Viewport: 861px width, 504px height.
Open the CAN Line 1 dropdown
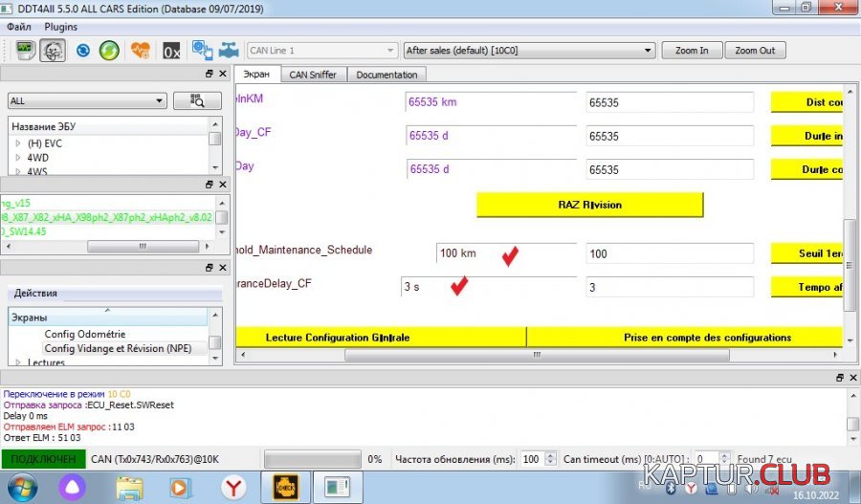(321, 51)
